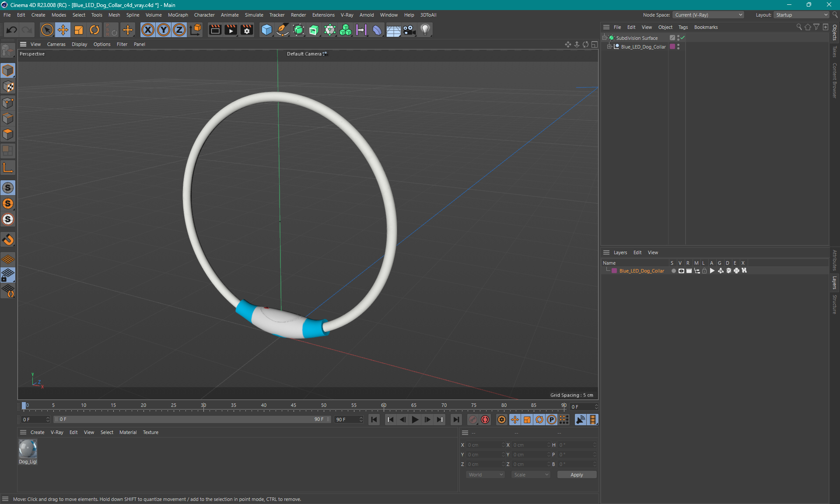
Task: Toggle layer lock icon
Action: coord(704,271)
